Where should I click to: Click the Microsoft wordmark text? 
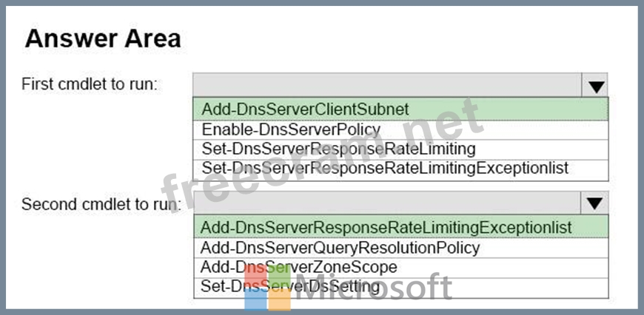pos(374,288)
